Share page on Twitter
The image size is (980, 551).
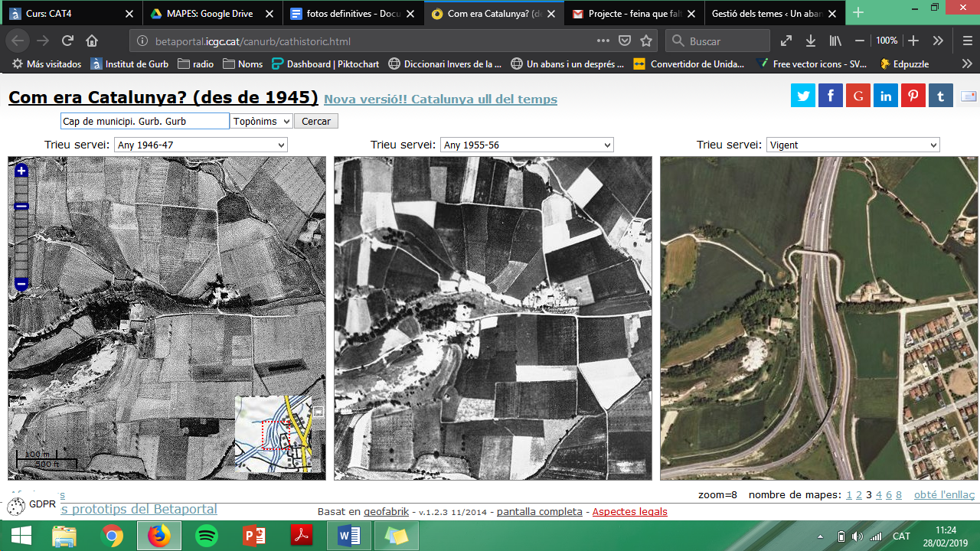(x=803, y=96)
